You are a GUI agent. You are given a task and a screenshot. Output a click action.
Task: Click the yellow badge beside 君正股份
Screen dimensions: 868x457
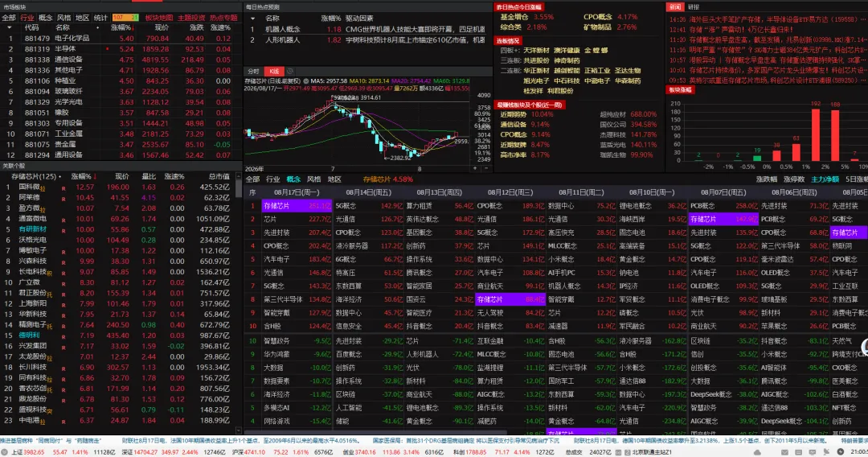click(x=50, y=294)
